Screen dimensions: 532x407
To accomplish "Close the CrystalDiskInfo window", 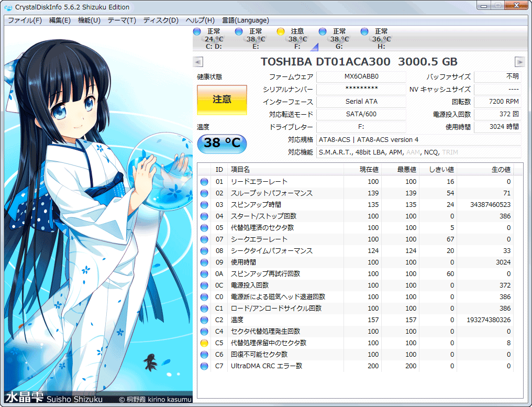I will pyautogui.click(x=516, y=6).
